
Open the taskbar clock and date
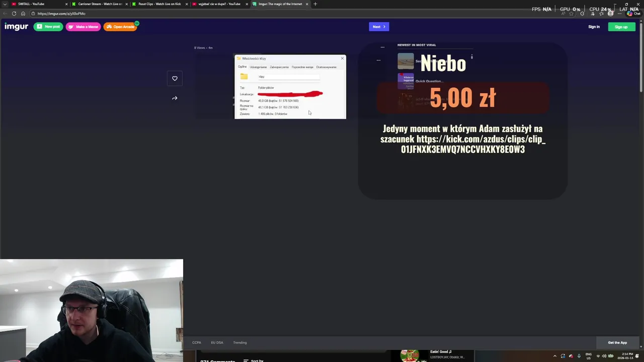626,356
